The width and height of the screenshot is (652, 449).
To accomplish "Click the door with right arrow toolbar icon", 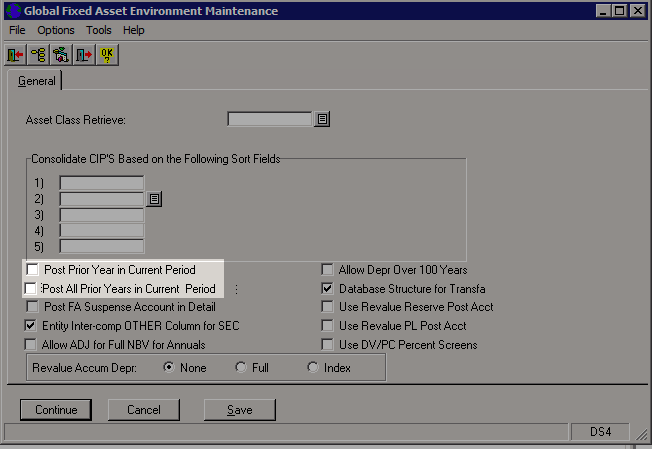I will pos(83,54).
